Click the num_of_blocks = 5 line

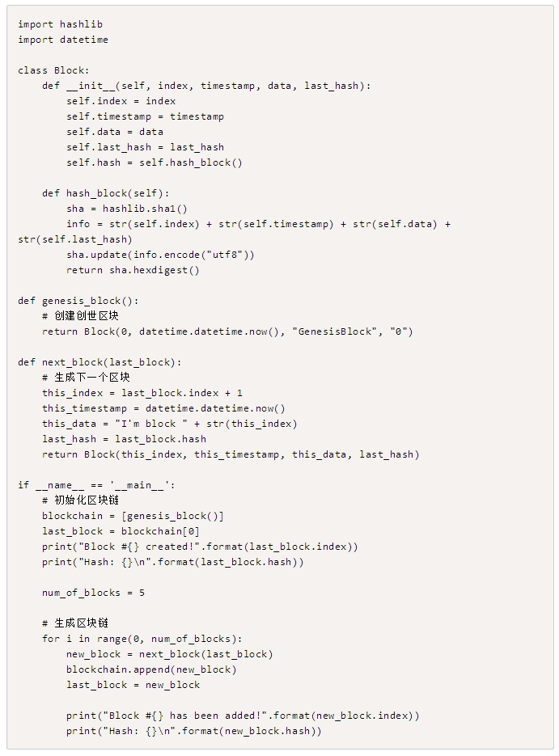94,593
